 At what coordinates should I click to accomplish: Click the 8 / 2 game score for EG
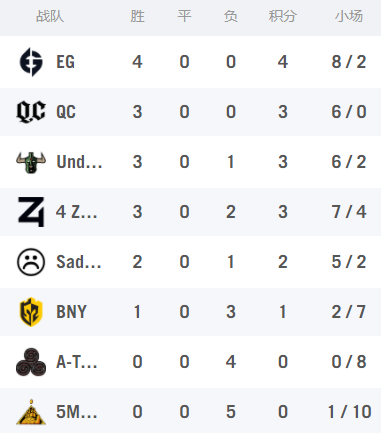pos(349,62)
